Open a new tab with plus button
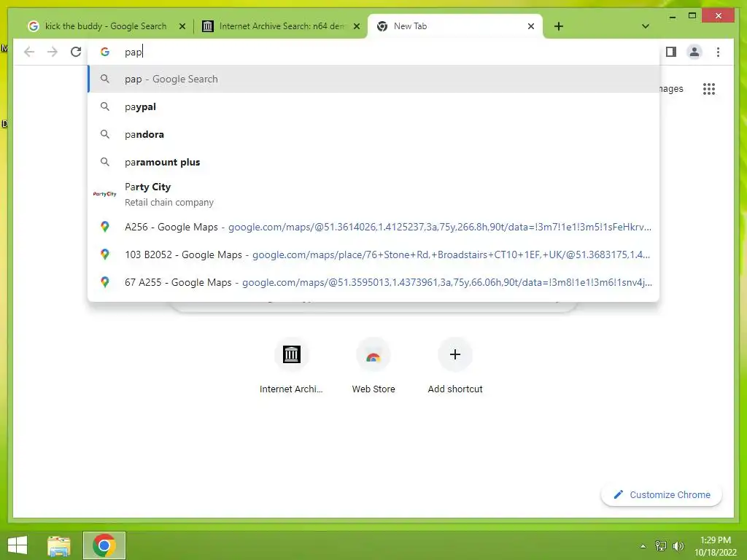The width and height of the screenshot is (747, 560). tap(559, 26)
